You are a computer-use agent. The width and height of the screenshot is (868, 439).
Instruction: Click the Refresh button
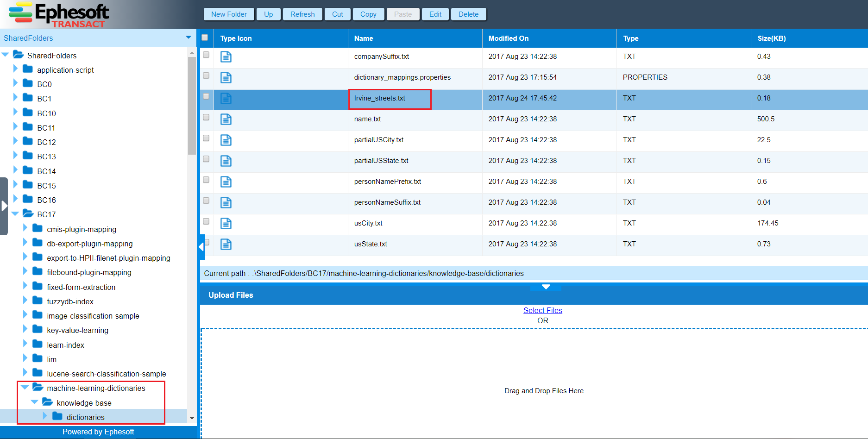tap(302, 14)
